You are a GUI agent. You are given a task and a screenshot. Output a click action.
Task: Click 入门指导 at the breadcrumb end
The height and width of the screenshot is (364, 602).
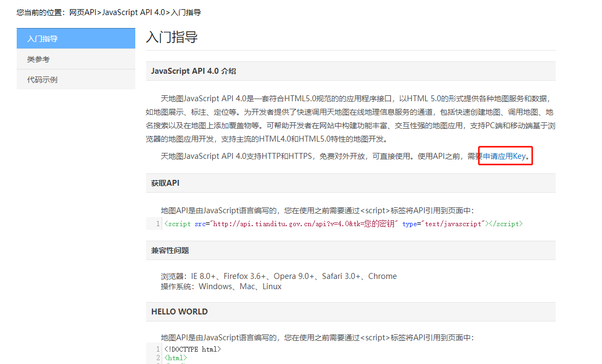point(186,12)
